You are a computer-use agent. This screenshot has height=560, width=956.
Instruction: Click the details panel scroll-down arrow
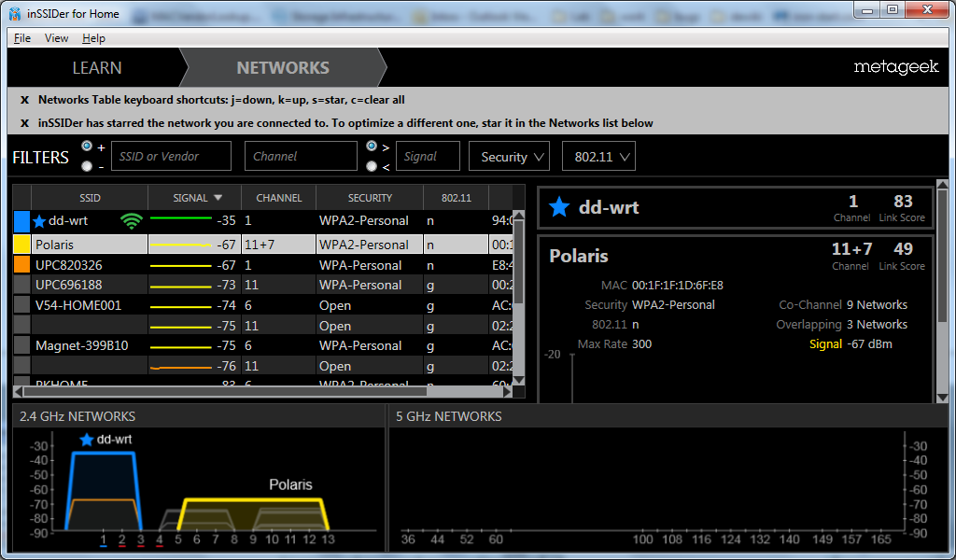coord(942,398)
